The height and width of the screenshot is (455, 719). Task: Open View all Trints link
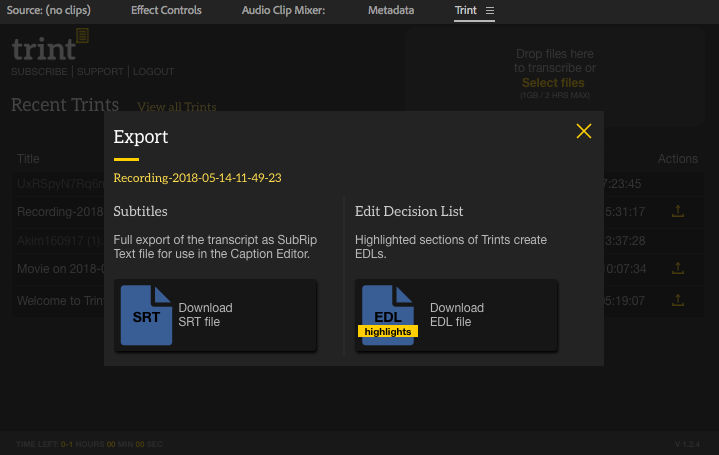(x=177, y=106)
